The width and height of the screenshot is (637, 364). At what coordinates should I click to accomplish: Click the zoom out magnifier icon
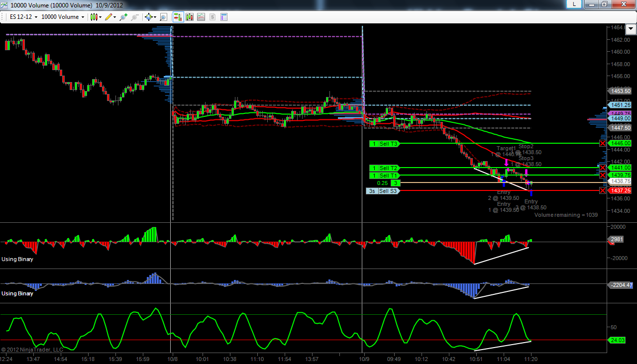click(x=134, y=17)
